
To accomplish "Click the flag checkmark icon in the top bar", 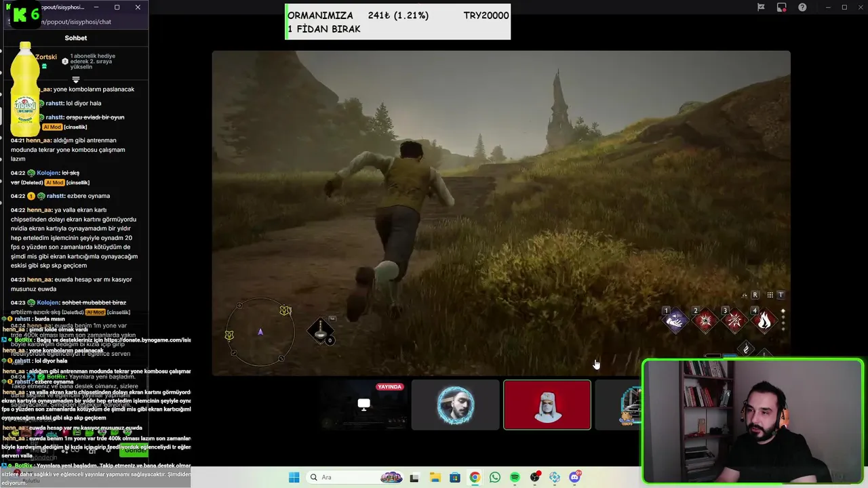I will coord(761,7).
